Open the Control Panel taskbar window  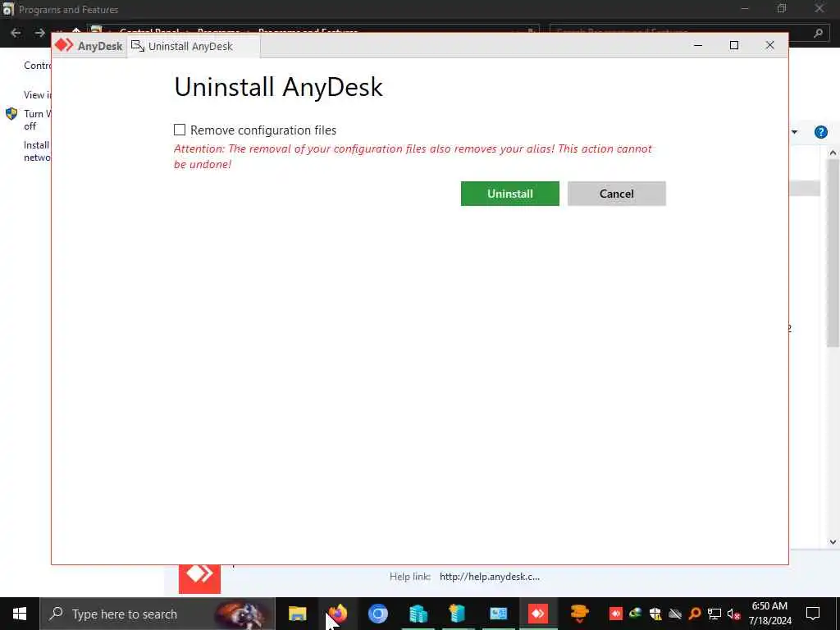point(498,614)
